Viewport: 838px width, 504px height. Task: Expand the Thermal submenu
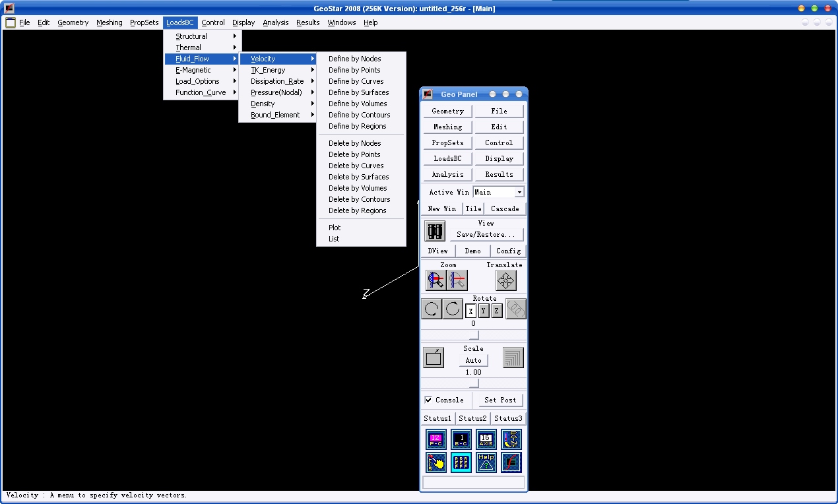[203, 47]
